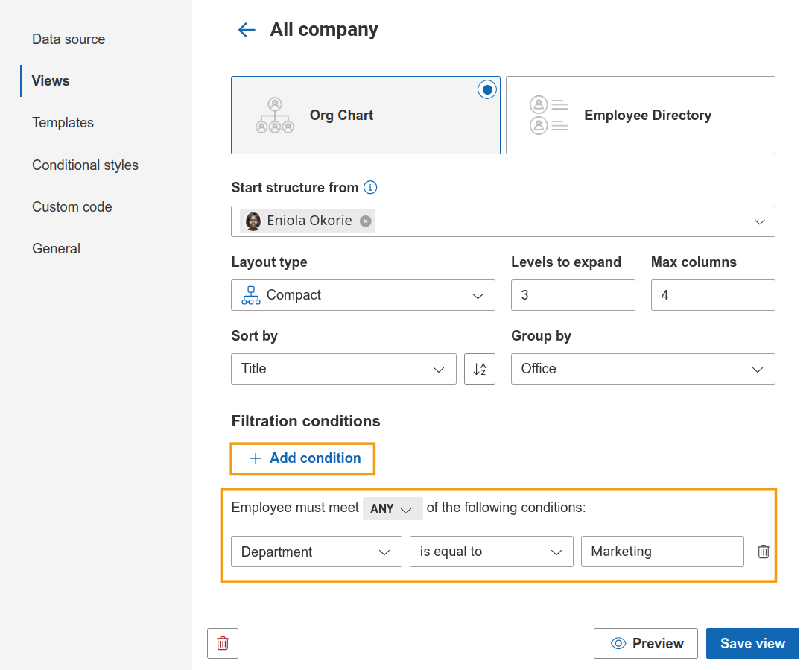Delete the Department filter condition
Screen dimensions: 812x670
tap(764, 552)
